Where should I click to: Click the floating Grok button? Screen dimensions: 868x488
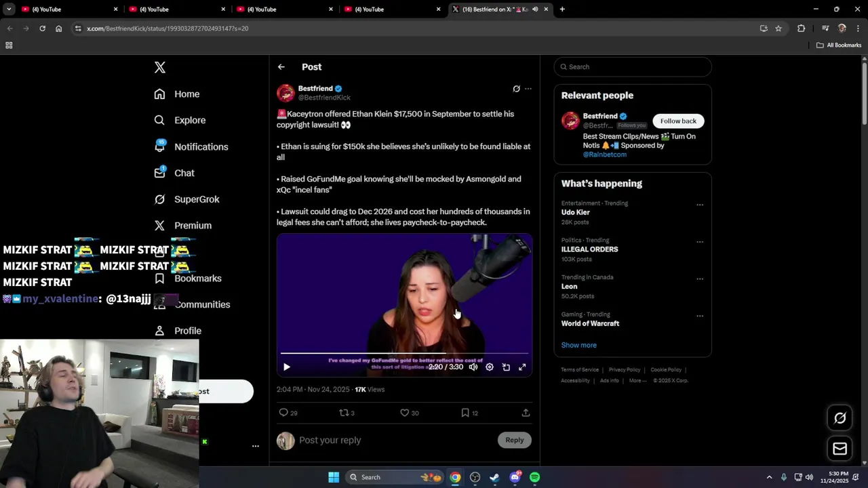pyautogui.click(x=840, y=418)
